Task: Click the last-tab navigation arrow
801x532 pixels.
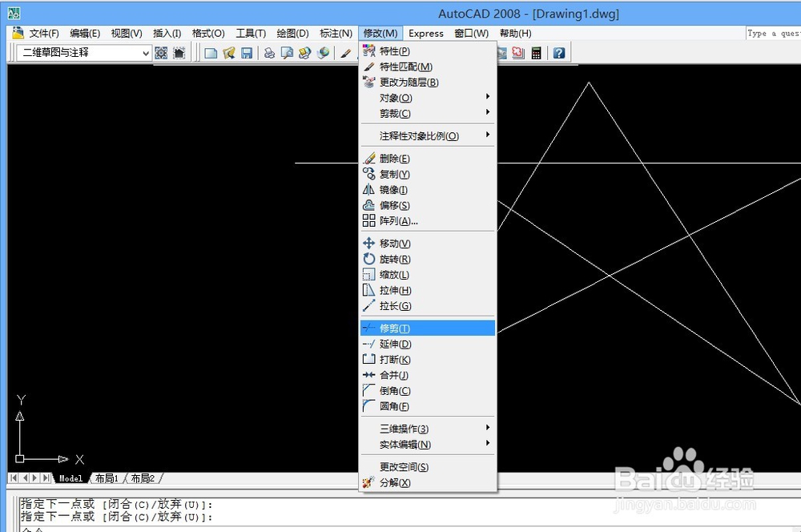Action: pyautogui.click(x=46, y=478)
